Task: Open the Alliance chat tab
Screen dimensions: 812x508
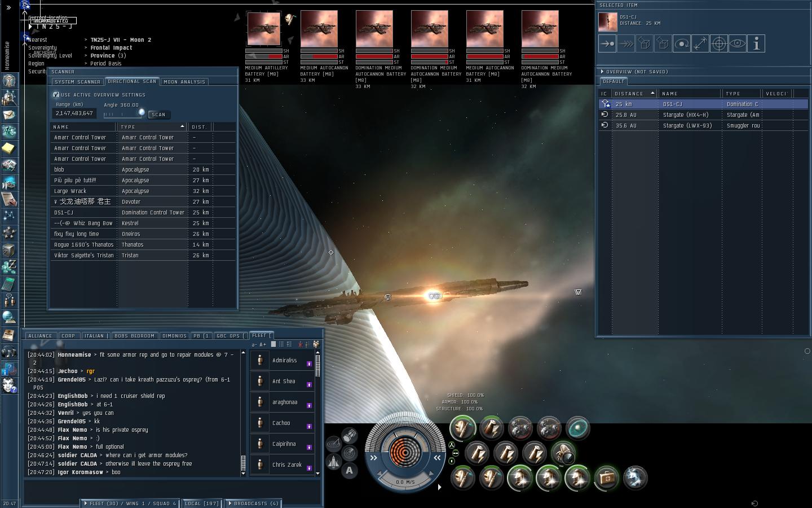Action: (40, 336)
